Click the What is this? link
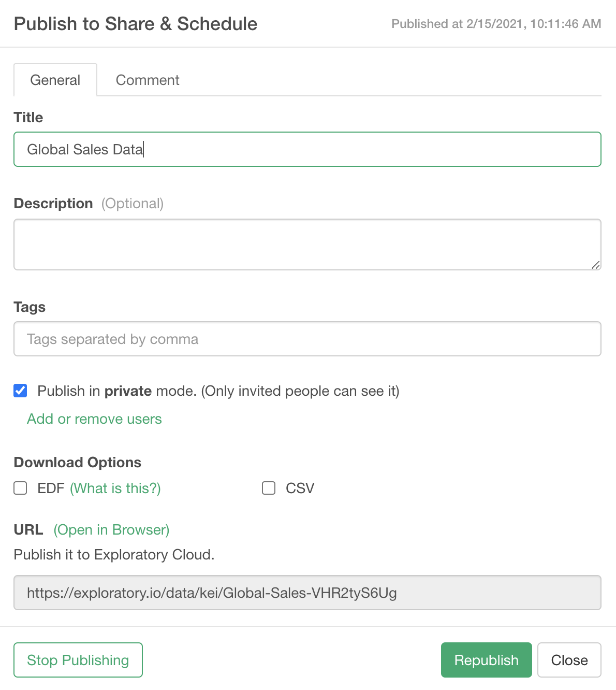The height and width of the screenshot is (690, 616). coord(115,488)
